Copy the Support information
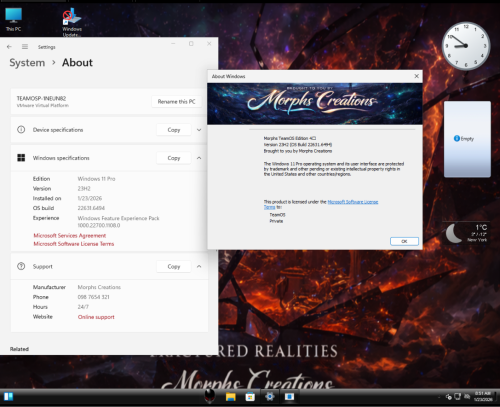This screenshot has height=407, width=500. tap(174, 266)
